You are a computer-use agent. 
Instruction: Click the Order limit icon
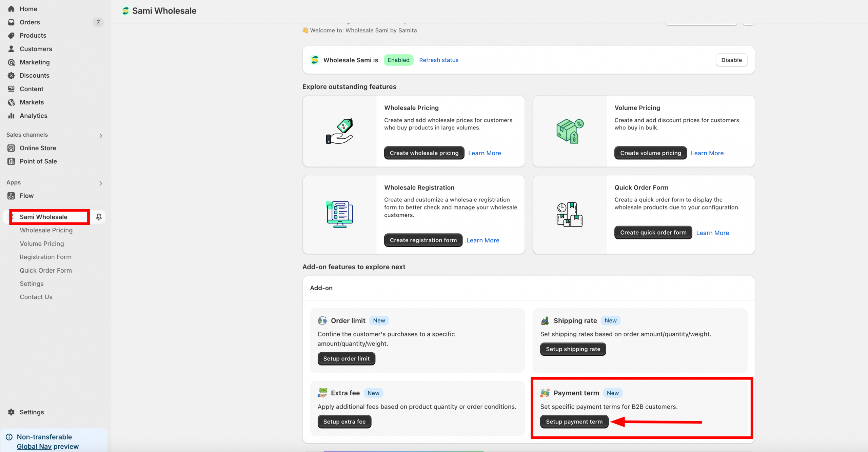click(322, 320)
